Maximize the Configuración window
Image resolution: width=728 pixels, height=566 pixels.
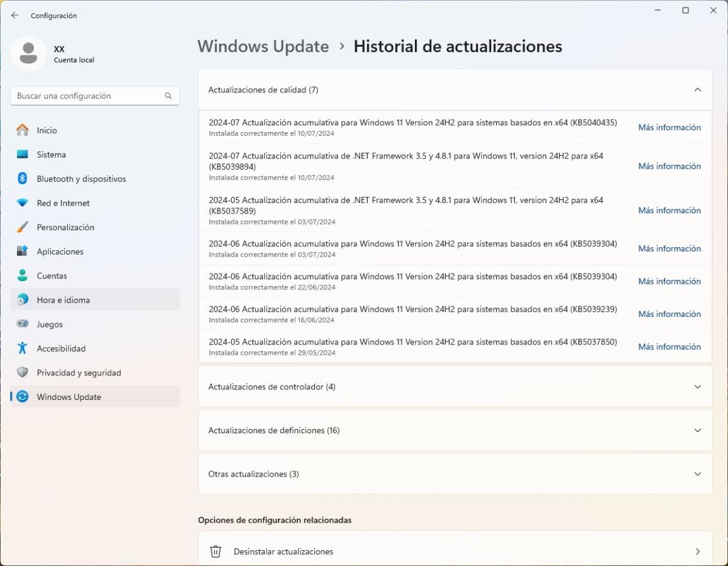[685, 10]
